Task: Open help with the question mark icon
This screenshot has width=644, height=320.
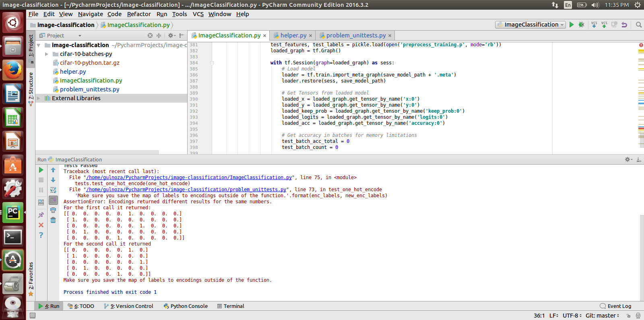Action: click(x=41, y=235)
